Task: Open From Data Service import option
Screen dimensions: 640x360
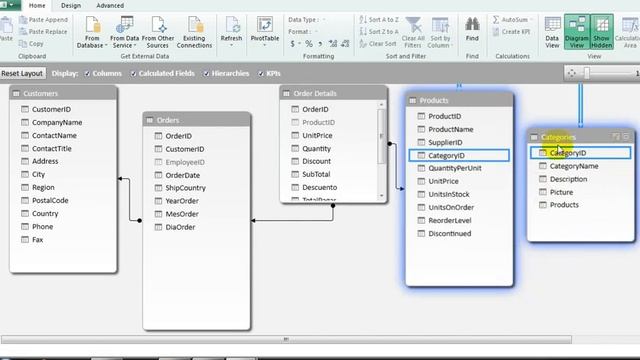Action: [124, 32]
